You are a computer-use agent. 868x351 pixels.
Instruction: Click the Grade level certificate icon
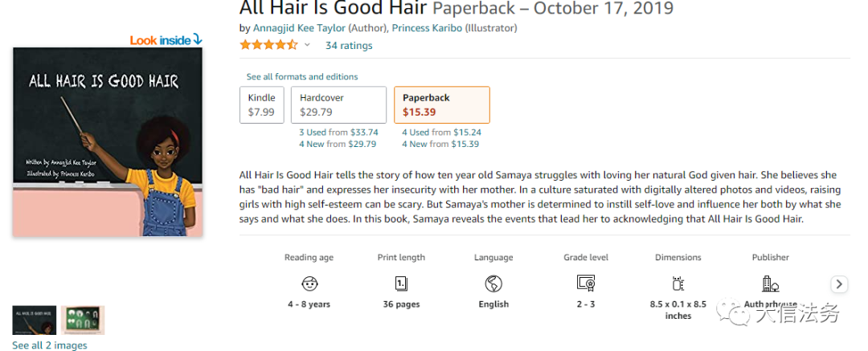click(x=586, y=284)
